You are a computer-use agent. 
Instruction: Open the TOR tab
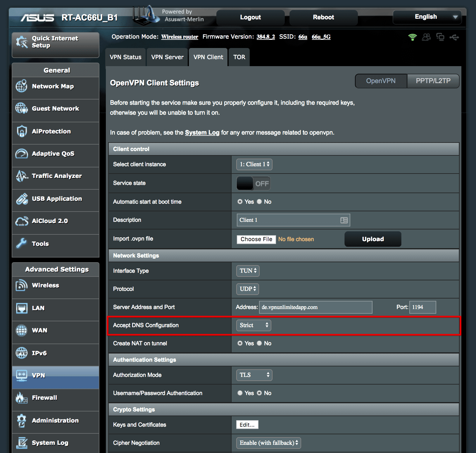pyautogui.click(x=239, y=57)
